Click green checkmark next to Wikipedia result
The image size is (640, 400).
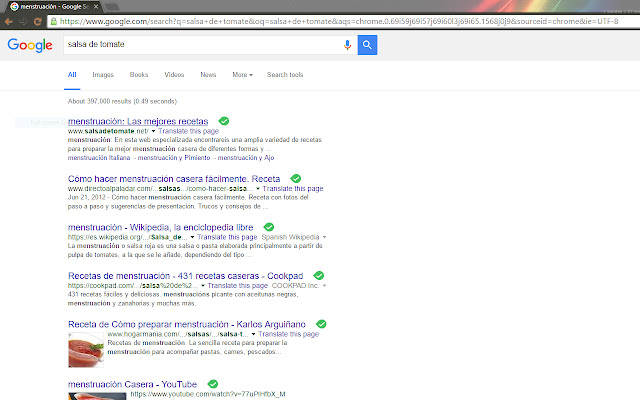coord(269,227)
